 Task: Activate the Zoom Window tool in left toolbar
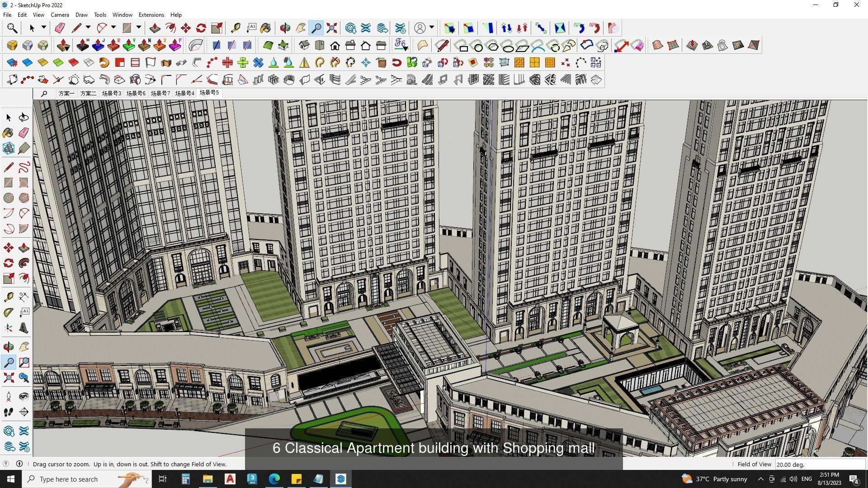click(24, 362)
